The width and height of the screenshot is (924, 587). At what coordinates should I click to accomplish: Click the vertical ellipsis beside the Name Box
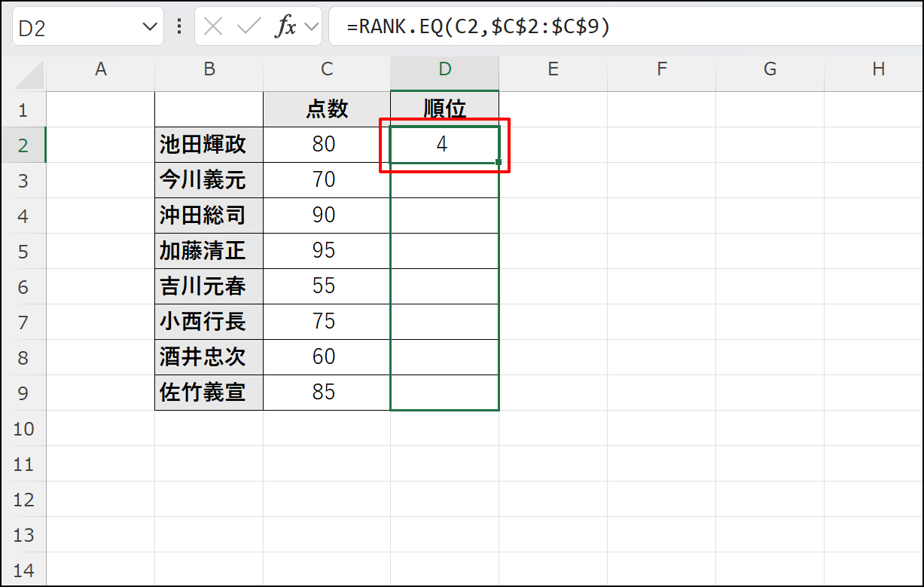178,26
